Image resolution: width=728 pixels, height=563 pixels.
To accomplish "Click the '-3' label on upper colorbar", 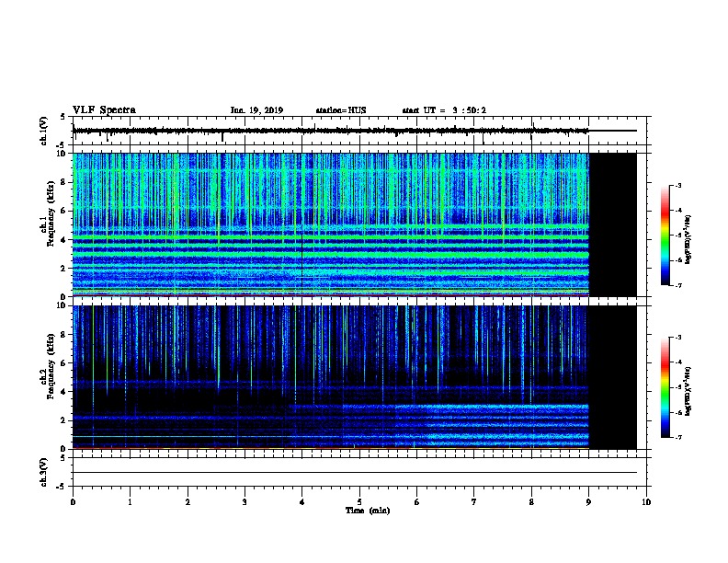I will click(x=677, y=185).
